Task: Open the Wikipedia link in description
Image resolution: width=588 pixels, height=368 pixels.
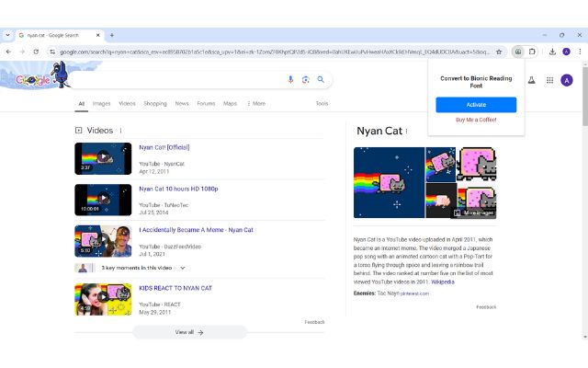Action: tap(443, 282)
